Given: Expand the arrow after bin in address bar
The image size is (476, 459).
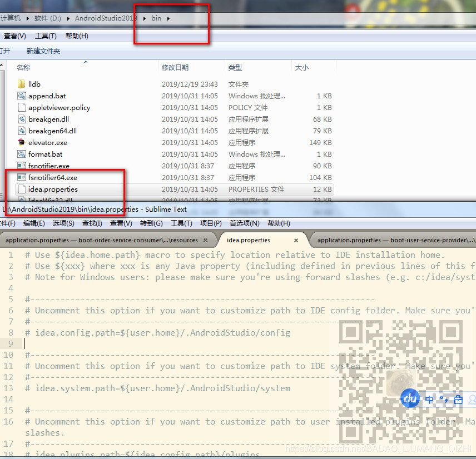Looking at the screenshot, I should 168,18.
